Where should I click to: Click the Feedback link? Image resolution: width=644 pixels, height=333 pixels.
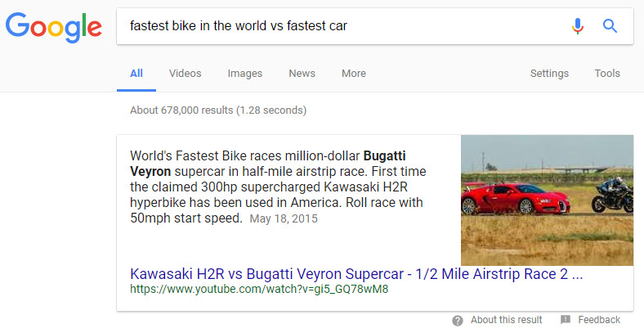tap(599, 320)
